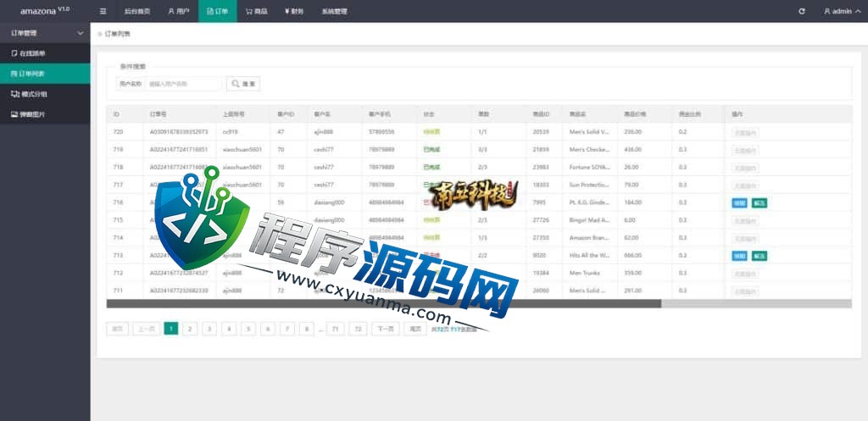Viewport: 868px width, 421px height.
Task: Open the 财务 (finance) top navigation tab
Action: pyautogui.click(x=294, y=11)
